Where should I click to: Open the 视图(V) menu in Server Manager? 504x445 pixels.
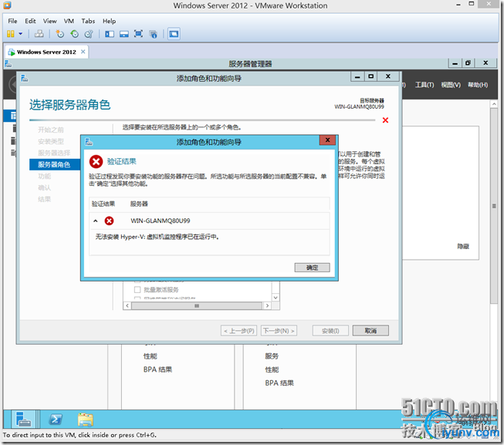click(451, 85)
